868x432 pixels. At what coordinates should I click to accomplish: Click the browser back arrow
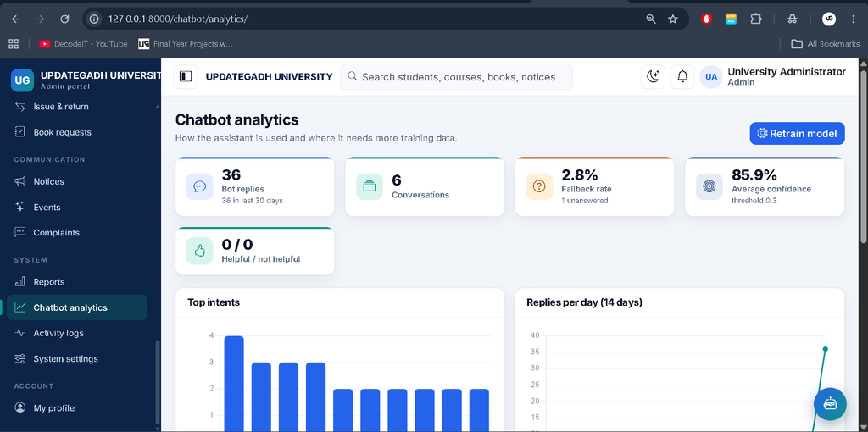pyautogui.click(x=16, y=19)
